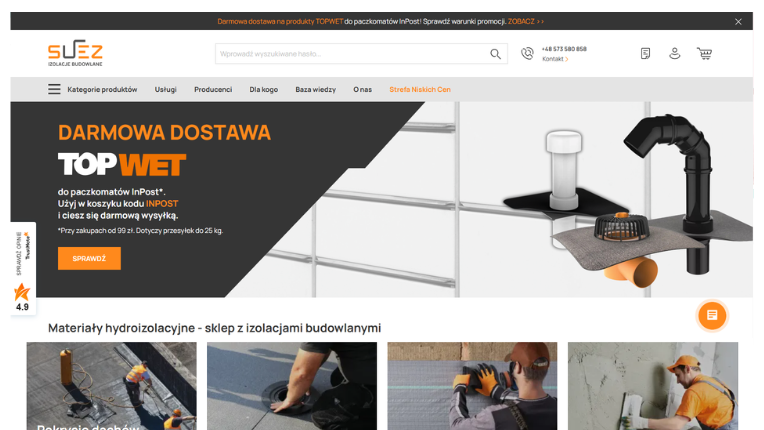
Task: Click the ZOBACZ >> promo link
Action: [x=526, y=21]
